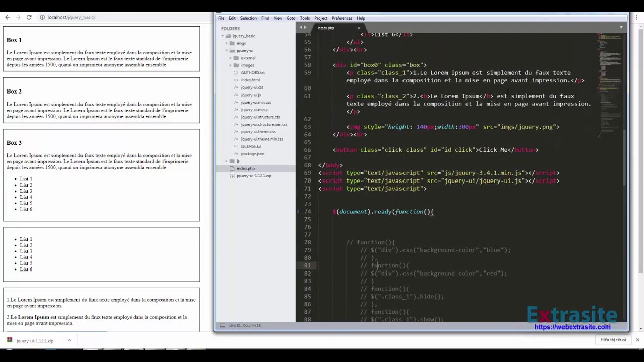Reload the localhost page

point(29,17)
